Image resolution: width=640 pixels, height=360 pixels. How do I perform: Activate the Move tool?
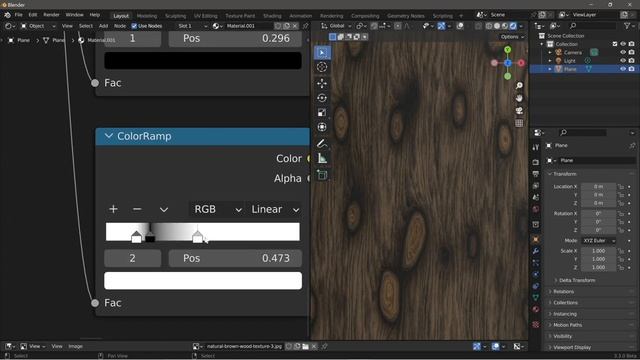[322, 83]
